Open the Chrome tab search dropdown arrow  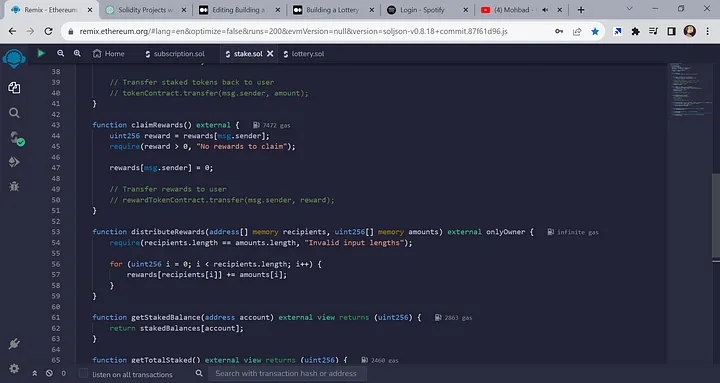point(630,9)
